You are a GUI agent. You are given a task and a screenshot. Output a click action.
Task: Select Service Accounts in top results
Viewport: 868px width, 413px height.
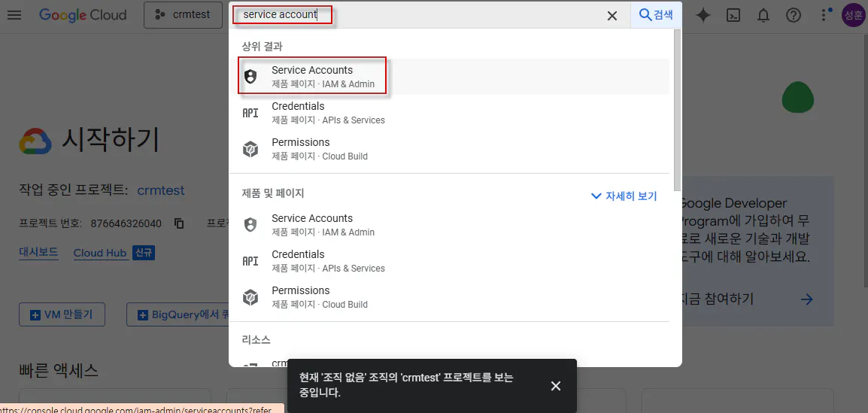(448, 77)
